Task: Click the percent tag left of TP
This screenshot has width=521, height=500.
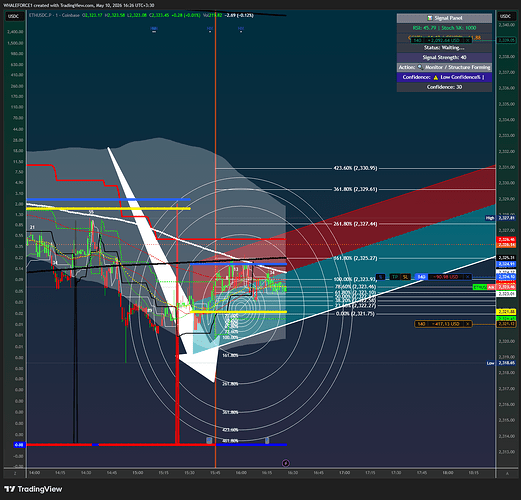Action: click(x=381, y=277)
